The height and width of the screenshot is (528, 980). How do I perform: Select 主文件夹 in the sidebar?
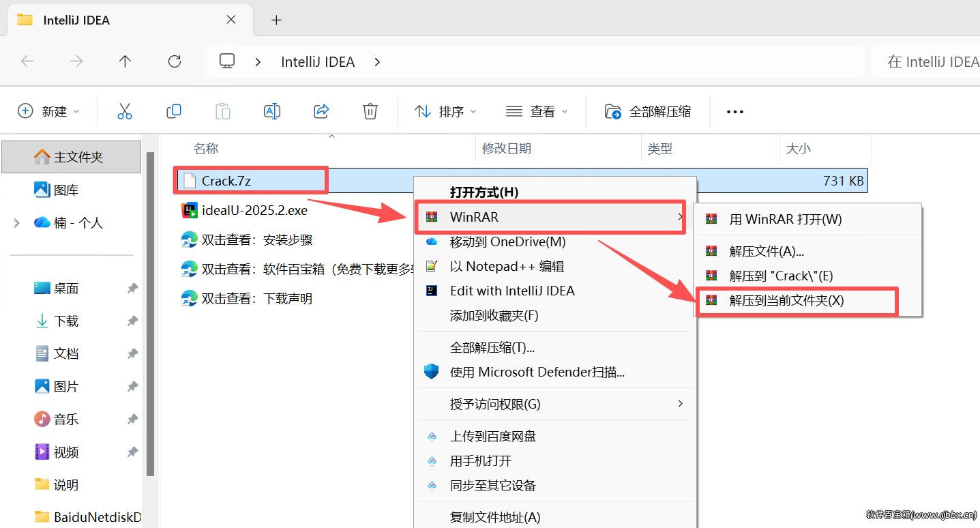pyautogui.click(x=72, y=157)
